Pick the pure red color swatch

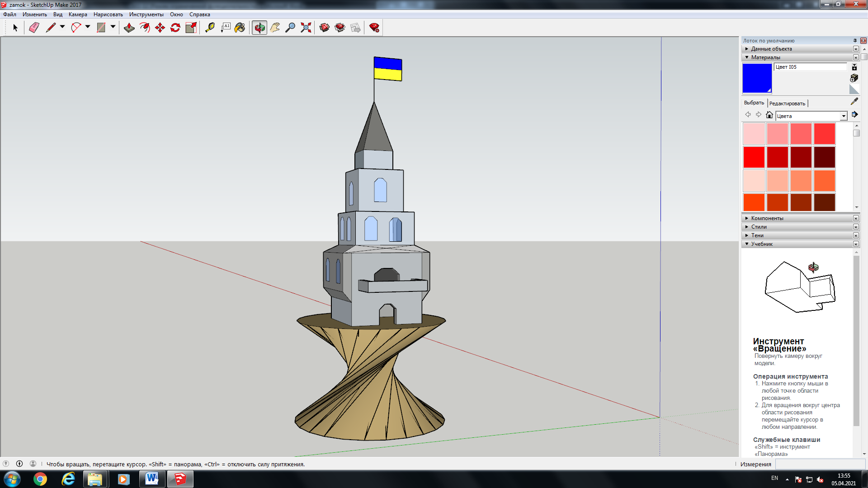(754, 157)
